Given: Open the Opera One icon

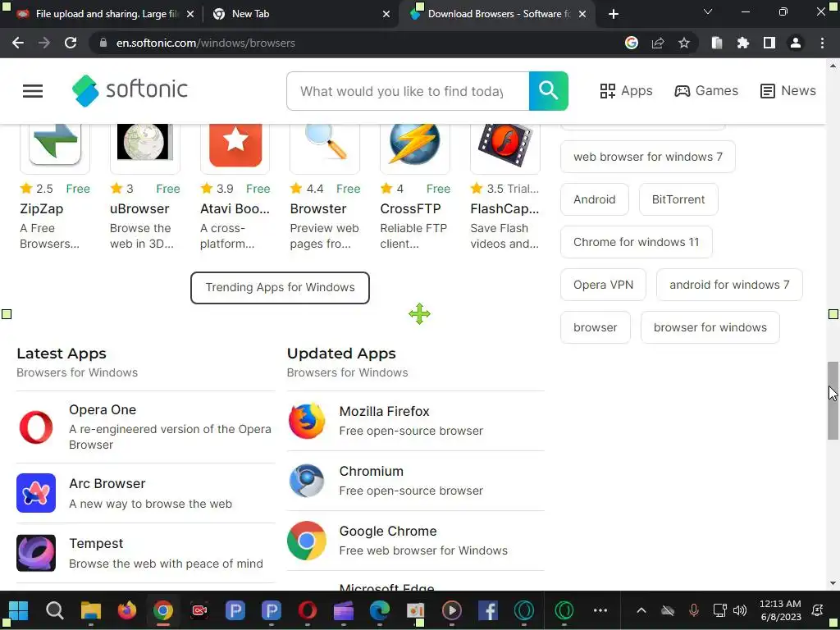Looking at the screenshot, I should 36,427.
